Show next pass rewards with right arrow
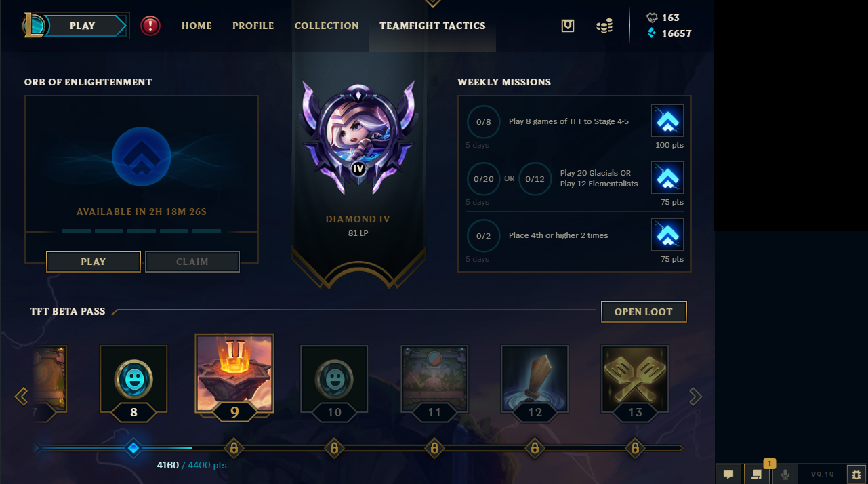This screenshot has height=484, width=868. click(x=695, y=397)
